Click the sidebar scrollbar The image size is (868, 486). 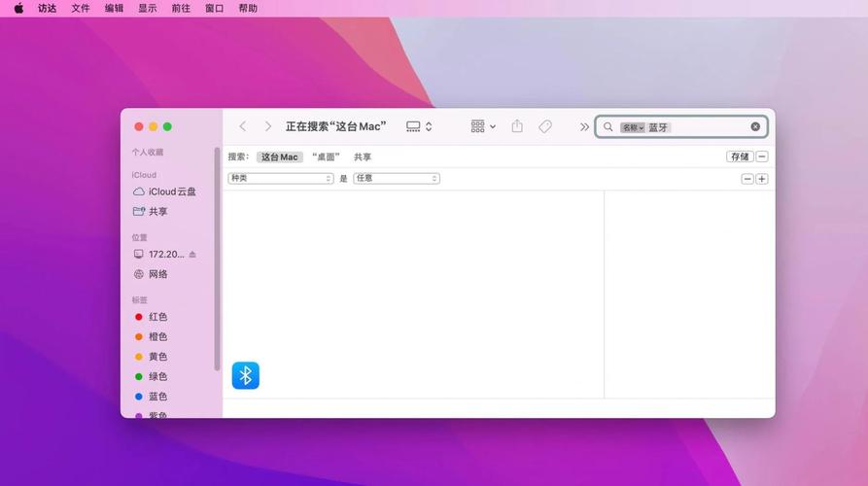pos(217,260)
